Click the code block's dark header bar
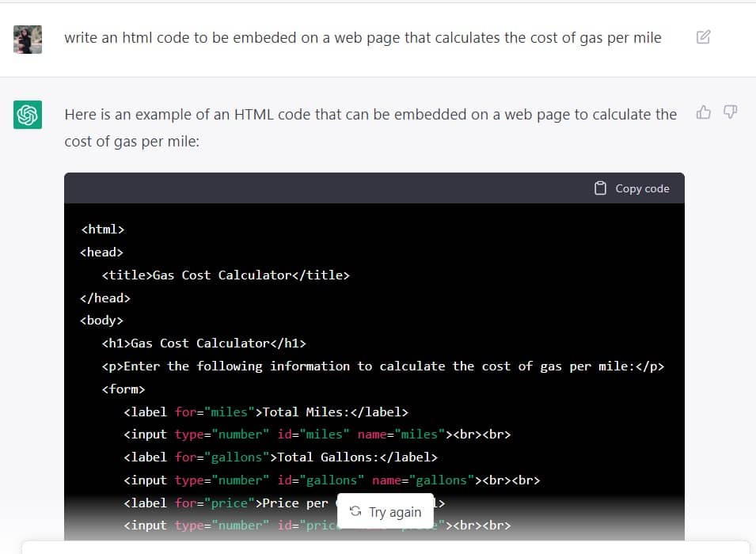Screen dimensions: 756x554 point(317,188)
